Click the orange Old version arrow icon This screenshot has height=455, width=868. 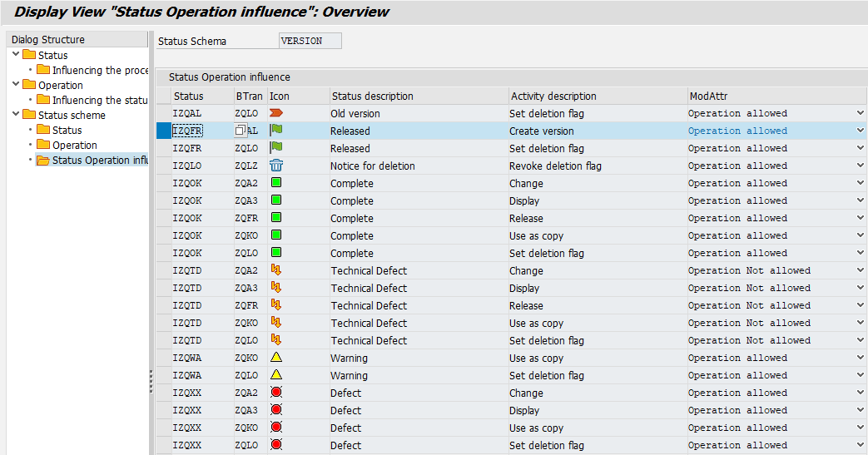pyautogui.click(x=276, y=113)
